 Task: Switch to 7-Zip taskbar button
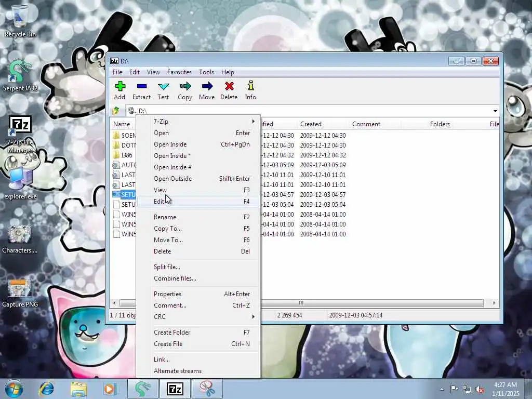(x=175, y=389)
